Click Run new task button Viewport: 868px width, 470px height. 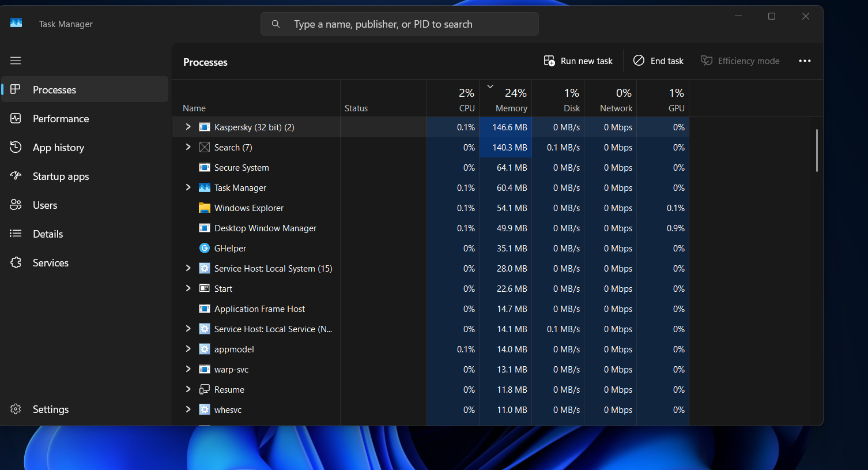(578, 61)
